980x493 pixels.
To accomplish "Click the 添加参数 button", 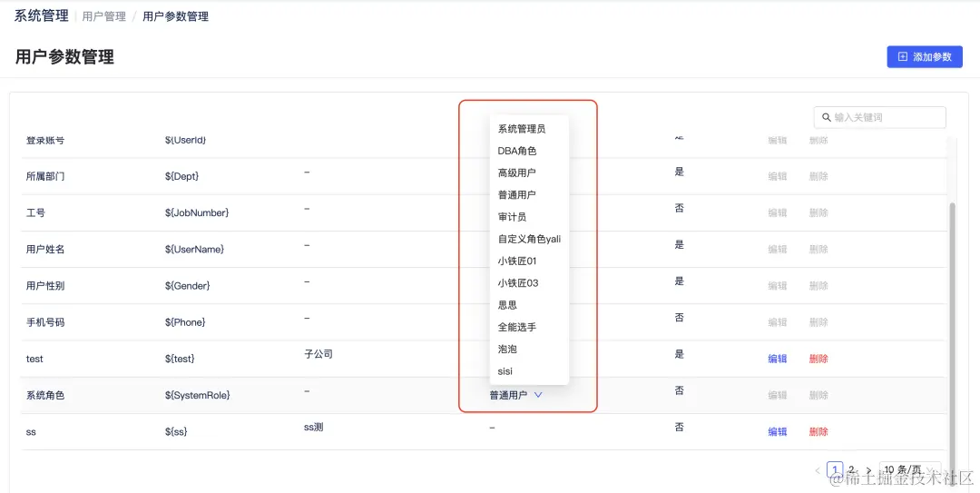I will coord(925,57).
